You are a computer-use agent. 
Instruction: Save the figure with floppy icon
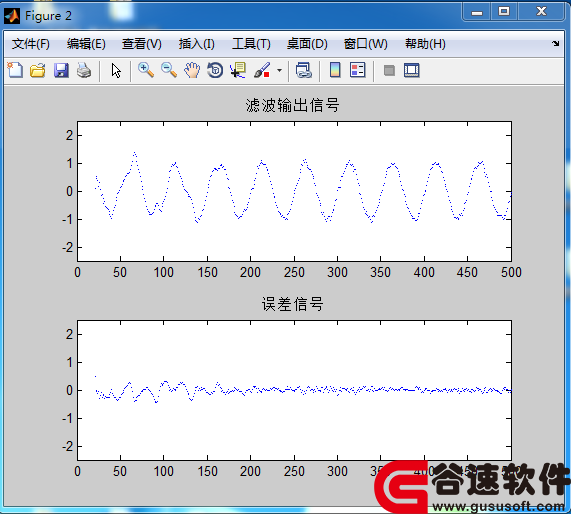click(x=61, y=70)
